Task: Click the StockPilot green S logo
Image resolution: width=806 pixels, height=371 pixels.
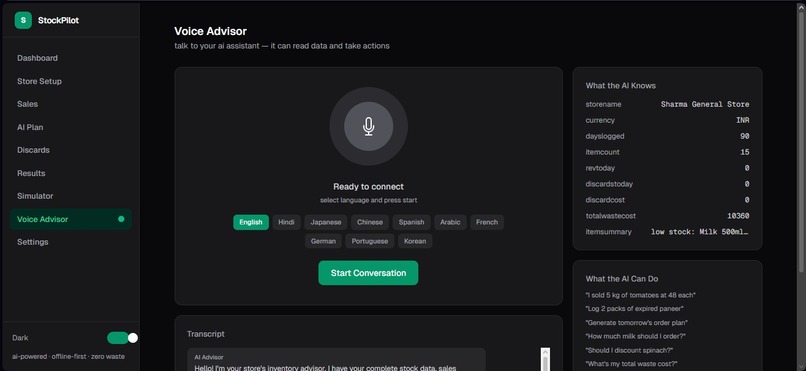Action: (x=23, y=21)
